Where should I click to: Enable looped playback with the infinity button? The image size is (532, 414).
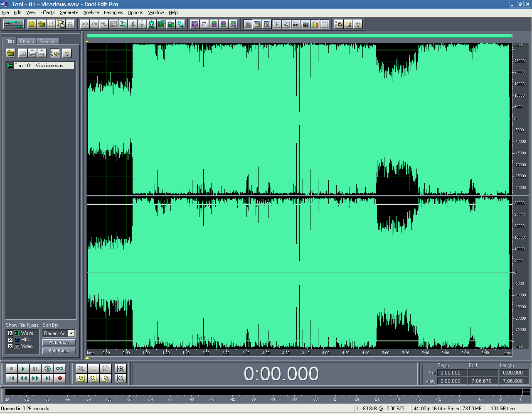tap(60, 369)
